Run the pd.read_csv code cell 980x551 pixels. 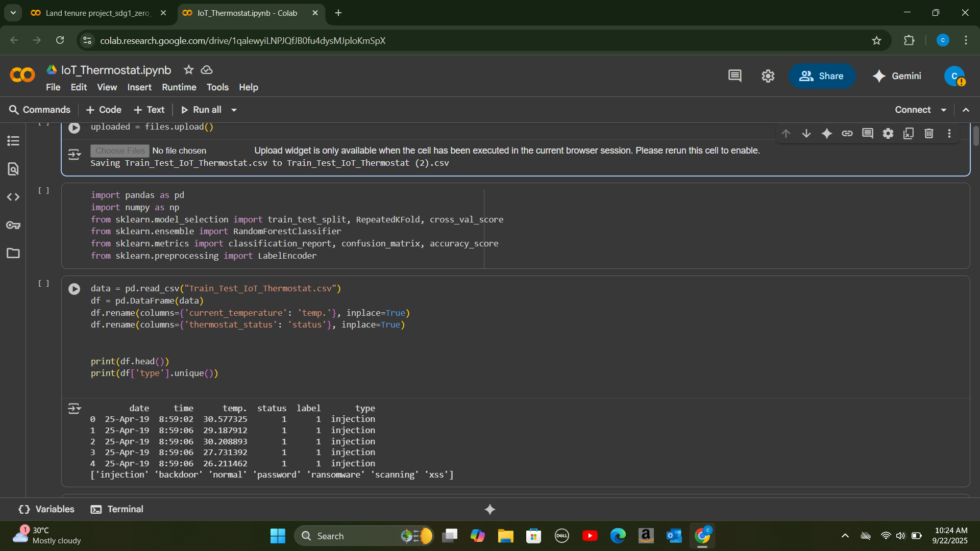point(75,289)
